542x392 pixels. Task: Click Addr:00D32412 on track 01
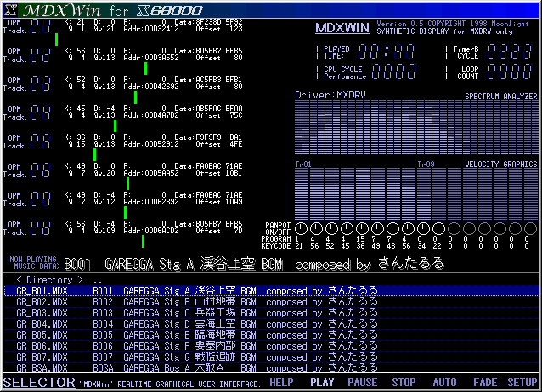(151, 29)
